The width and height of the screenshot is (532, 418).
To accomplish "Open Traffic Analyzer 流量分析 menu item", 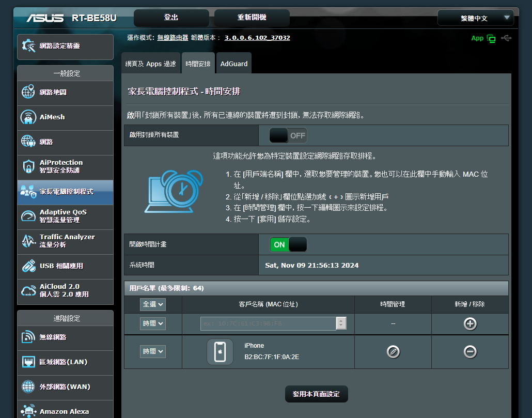I will pos(65,241).
